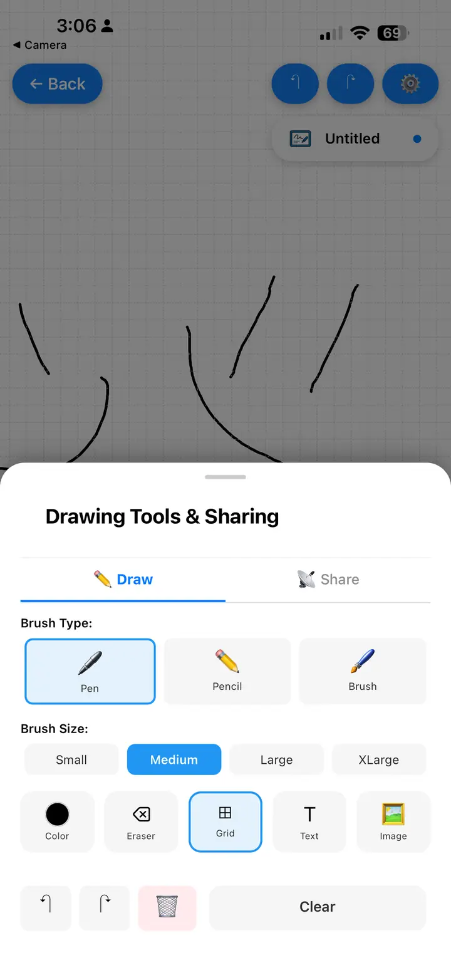Screen dimensions: 451x980
Task: Tap the top toolbar redo button
Action: click(x=351, y=83)
